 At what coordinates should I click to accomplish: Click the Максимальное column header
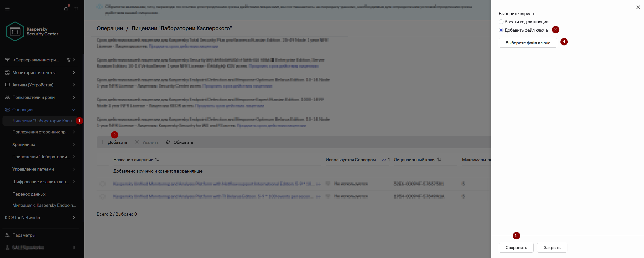point(476,160)
